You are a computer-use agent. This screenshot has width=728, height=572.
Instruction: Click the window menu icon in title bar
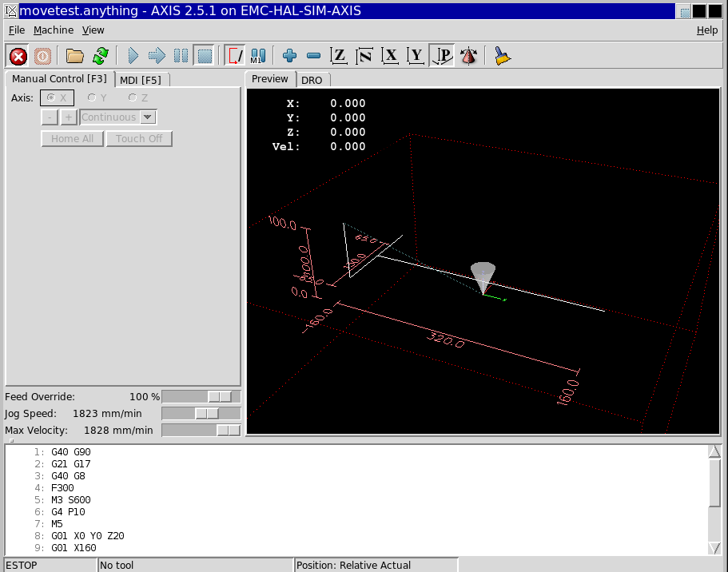point(10,10)
